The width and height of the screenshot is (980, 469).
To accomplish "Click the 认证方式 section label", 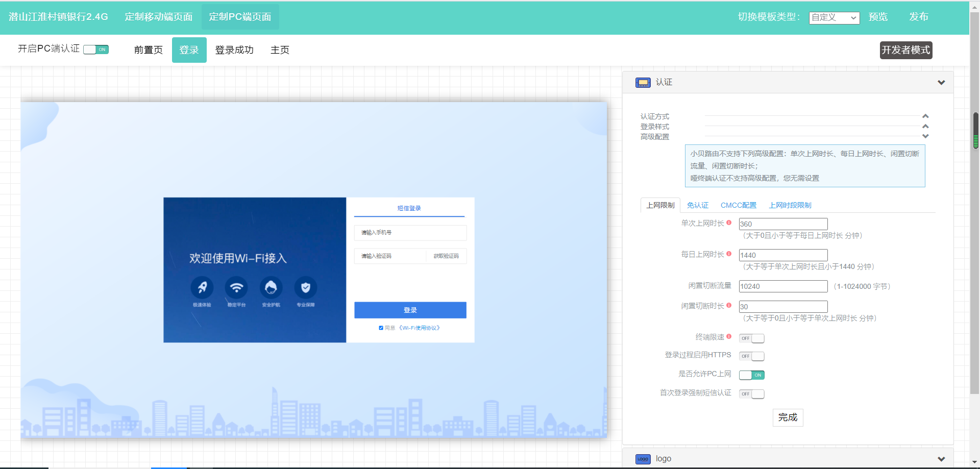I will coord(655,116).
